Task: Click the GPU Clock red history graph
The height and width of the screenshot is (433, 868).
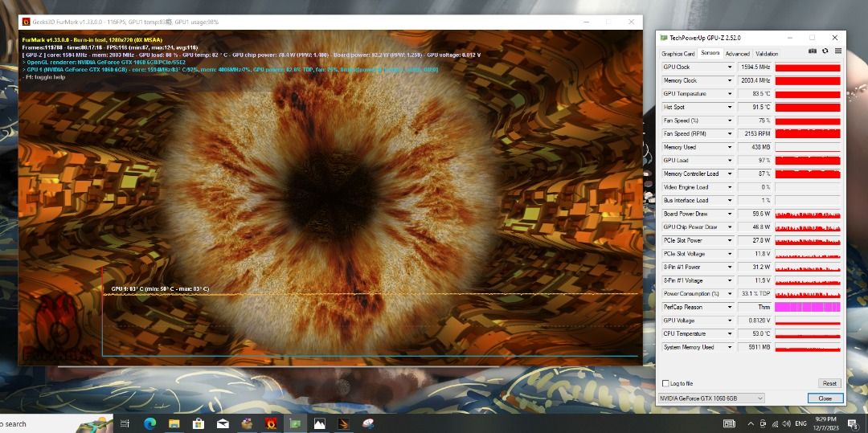Action: [808, 67]
